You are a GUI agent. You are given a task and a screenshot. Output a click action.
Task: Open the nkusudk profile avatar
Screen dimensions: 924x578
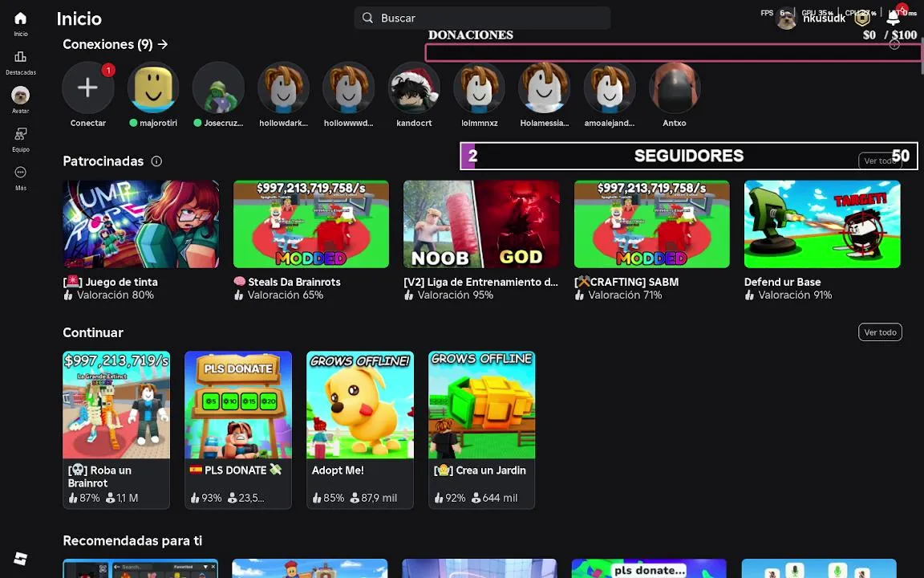(785, 19)
